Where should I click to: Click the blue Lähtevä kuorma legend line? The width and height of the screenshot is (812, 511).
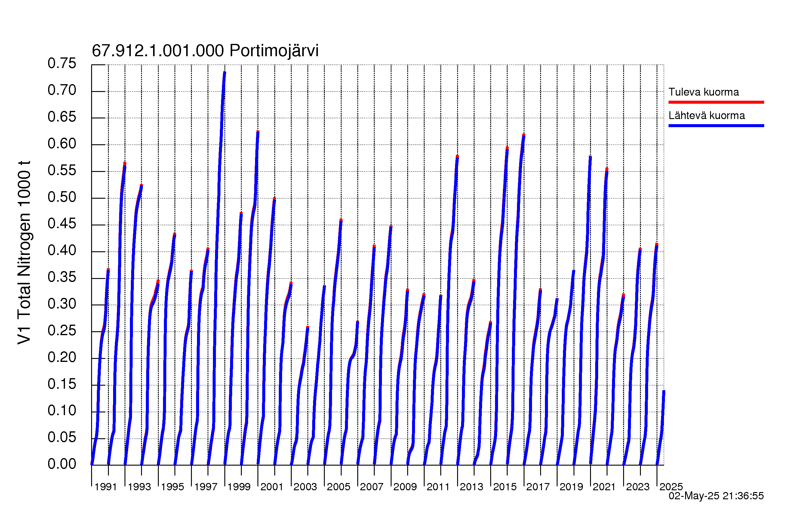[716, 126]
